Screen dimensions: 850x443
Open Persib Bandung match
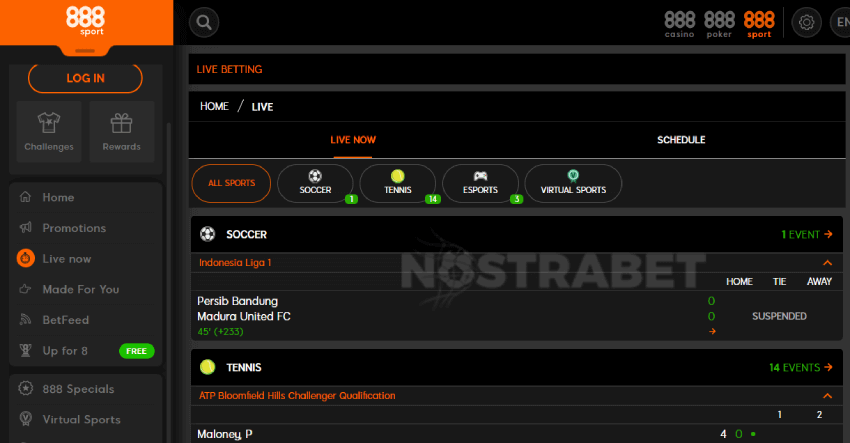pyautogui.click(x=237, y=301)
